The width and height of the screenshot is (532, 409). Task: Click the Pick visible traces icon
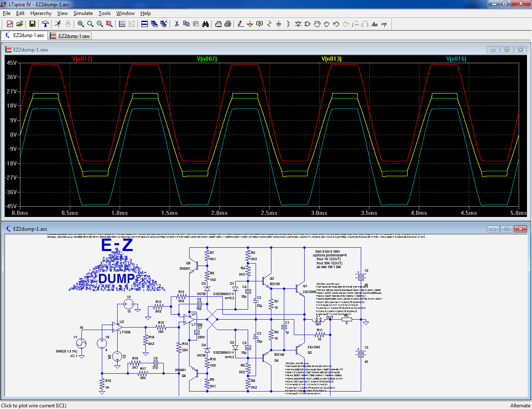(122, 24)
